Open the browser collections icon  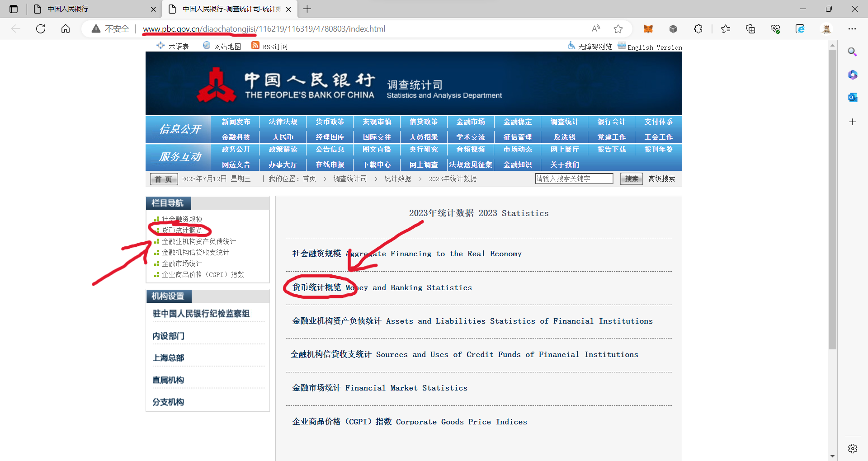pos(750,29)
